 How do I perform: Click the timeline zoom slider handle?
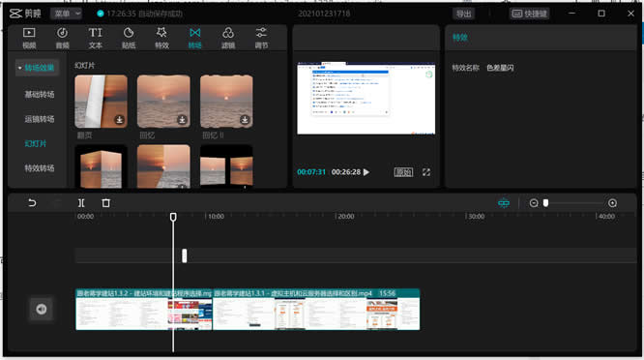coord(545,203)
